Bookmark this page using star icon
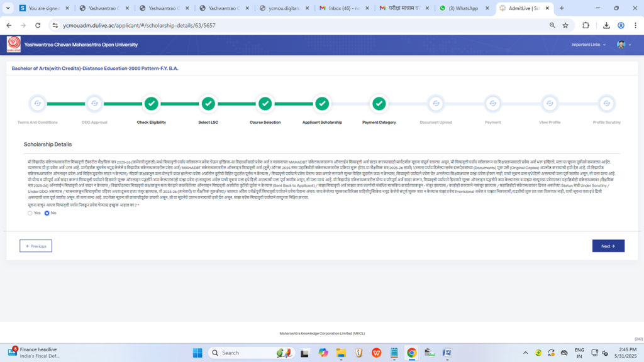 565,25
